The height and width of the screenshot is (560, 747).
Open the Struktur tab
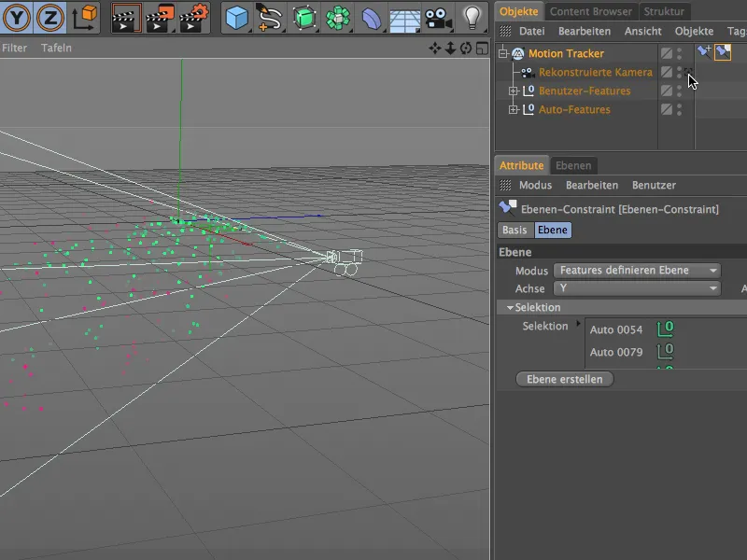pos(664,11)
